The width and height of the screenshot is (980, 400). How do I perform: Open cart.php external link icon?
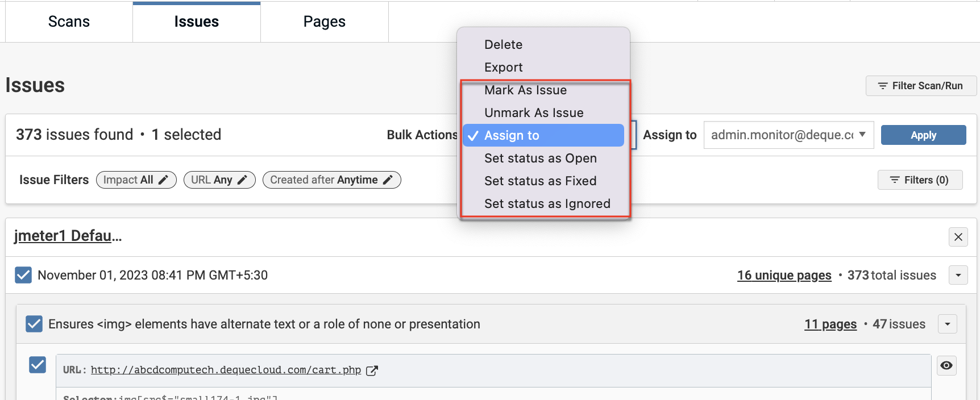pos(372,370)
